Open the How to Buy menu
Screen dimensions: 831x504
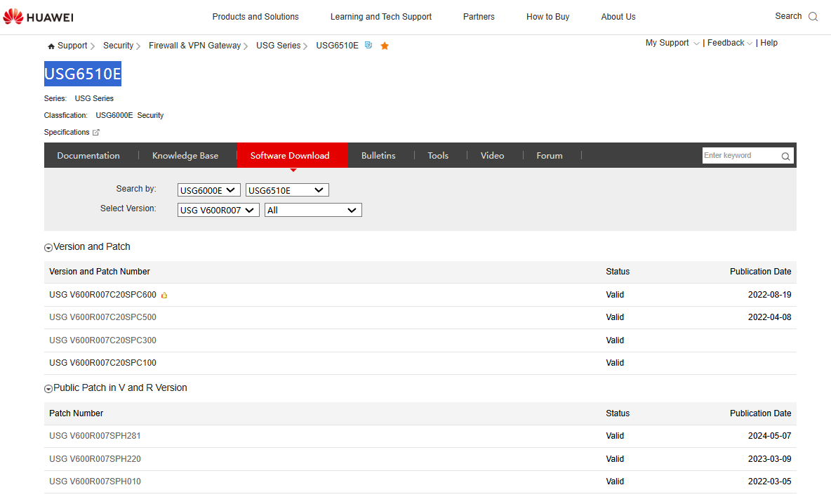click(x=547, y=17)
